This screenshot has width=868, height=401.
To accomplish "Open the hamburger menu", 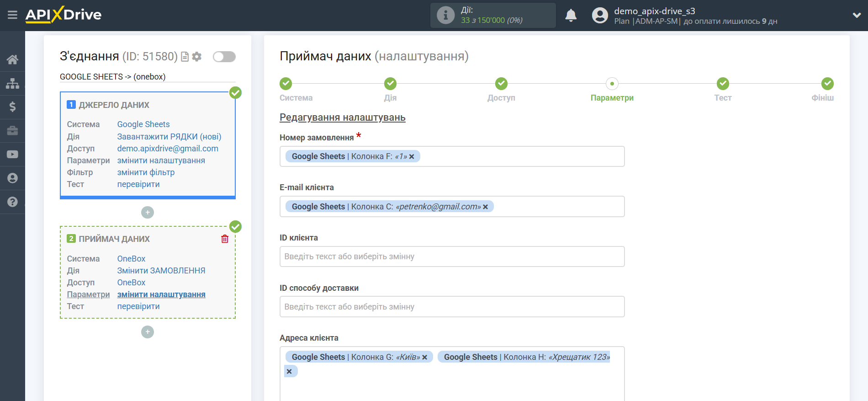I will [12, 15].
